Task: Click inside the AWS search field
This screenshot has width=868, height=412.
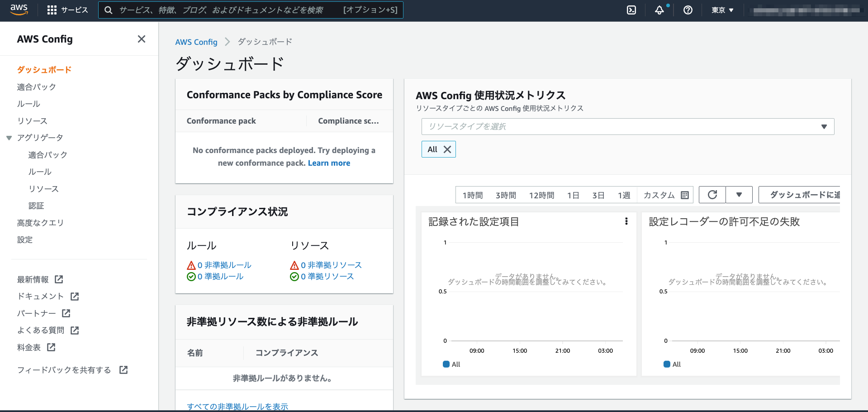Action: tap(251, 10)
